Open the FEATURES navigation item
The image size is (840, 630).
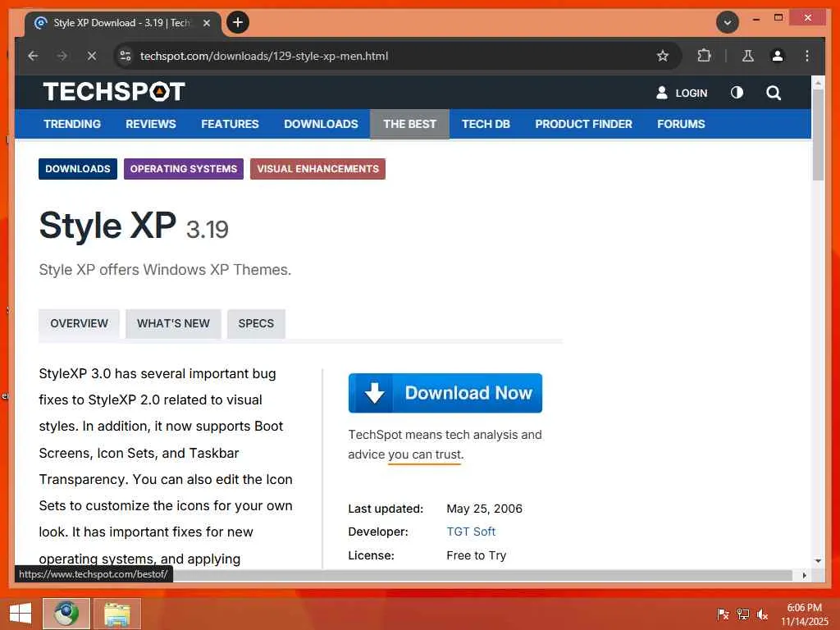click(230, 125)
